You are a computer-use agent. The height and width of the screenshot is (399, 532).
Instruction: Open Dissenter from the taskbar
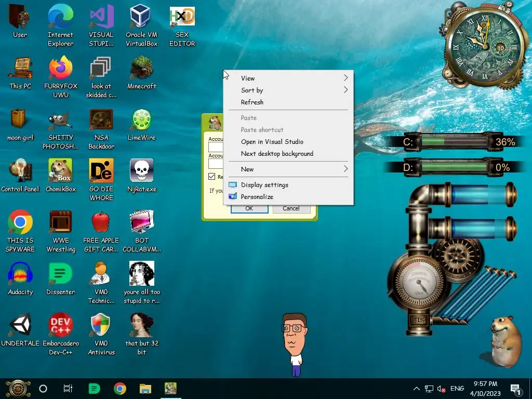[x=94, y=389]
